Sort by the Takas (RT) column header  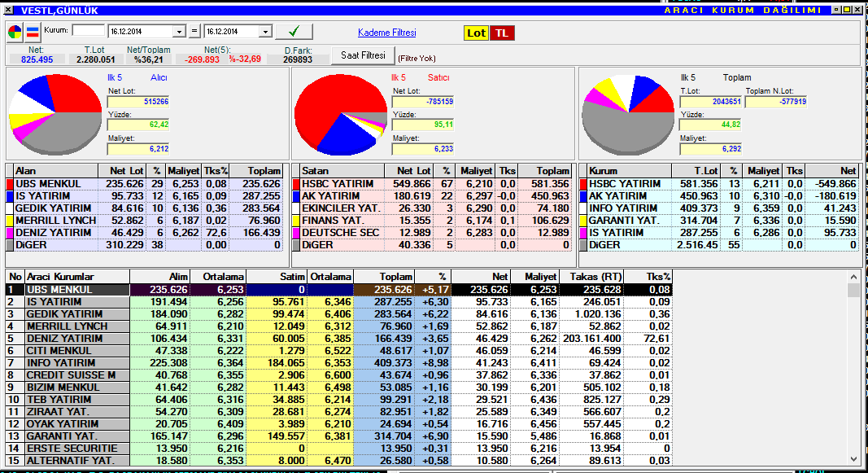tap(598, 277)
